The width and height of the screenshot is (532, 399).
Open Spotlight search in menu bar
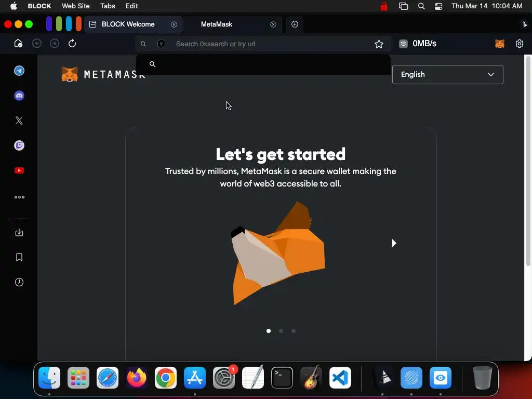point(421,6)
